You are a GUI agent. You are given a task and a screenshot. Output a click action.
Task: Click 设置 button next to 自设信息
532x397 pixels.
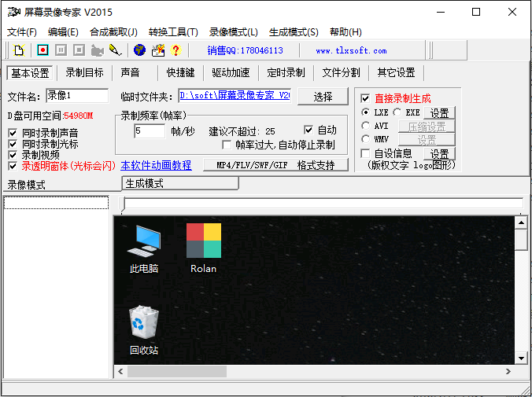(439, 154)
